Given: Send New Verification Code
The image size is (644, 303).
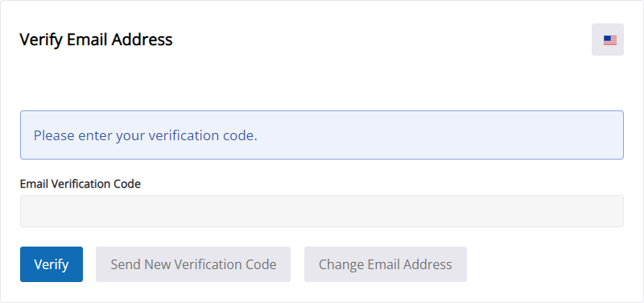Looking at the screenshot, I should [x=193, y=264].
